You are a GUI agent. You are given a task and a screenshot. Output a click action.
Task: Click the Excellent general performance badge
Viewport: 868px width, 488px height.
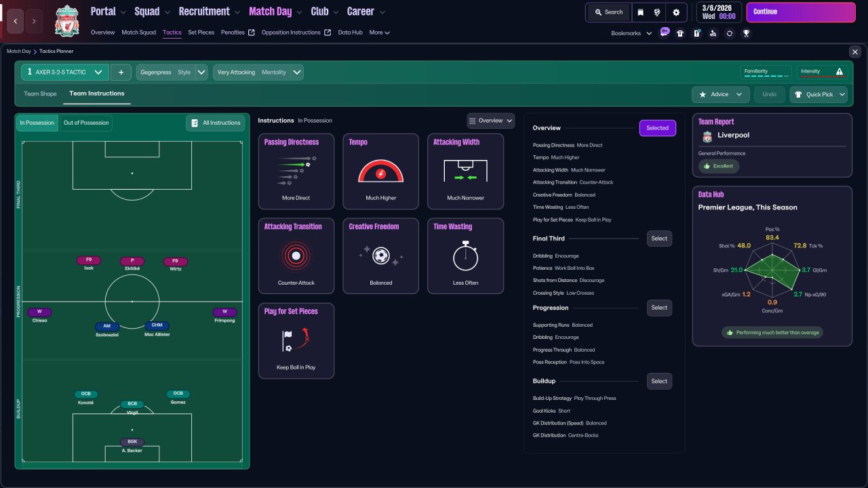coord(719,166)
